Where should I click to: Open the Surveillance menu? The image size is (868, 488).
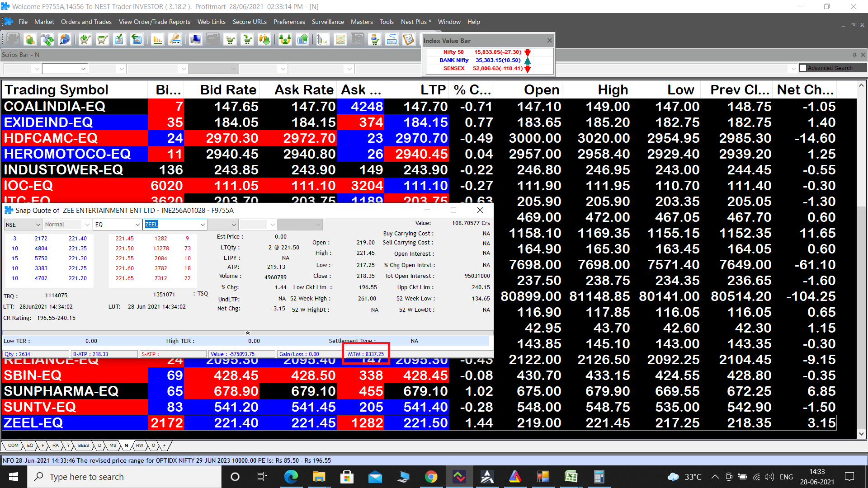(x=328, y=22)
